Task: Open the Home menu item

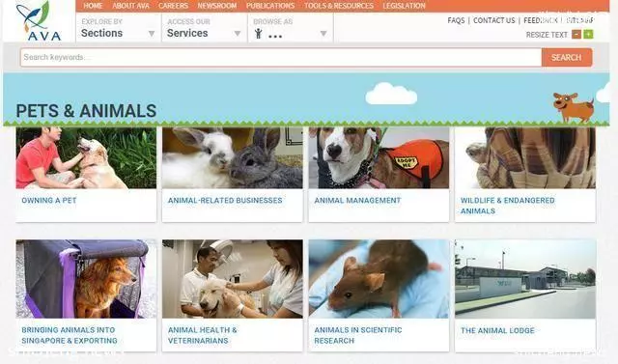Action: click(x=93, y=6)
